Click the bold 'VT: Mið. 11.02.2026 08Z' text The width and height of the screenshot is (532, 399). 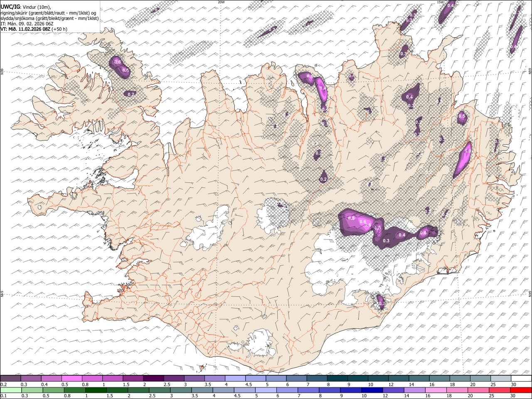click(26, 29)
